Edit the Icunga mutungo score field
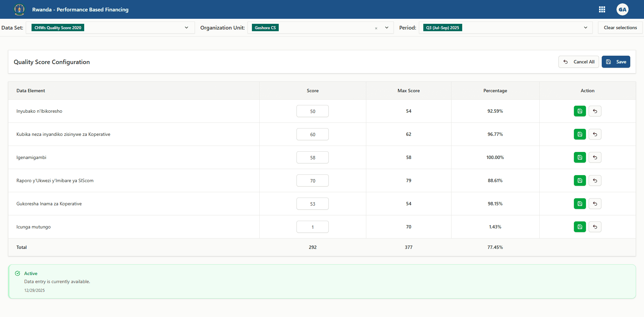 coord(313,227)
